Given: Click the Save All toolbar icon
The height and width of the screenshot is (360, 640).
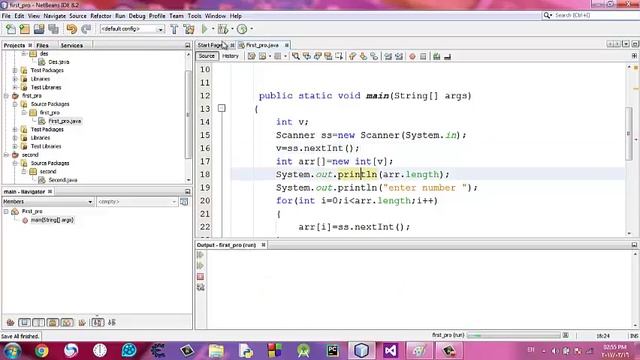Looking at the screenshot, I should coord(53,29).
